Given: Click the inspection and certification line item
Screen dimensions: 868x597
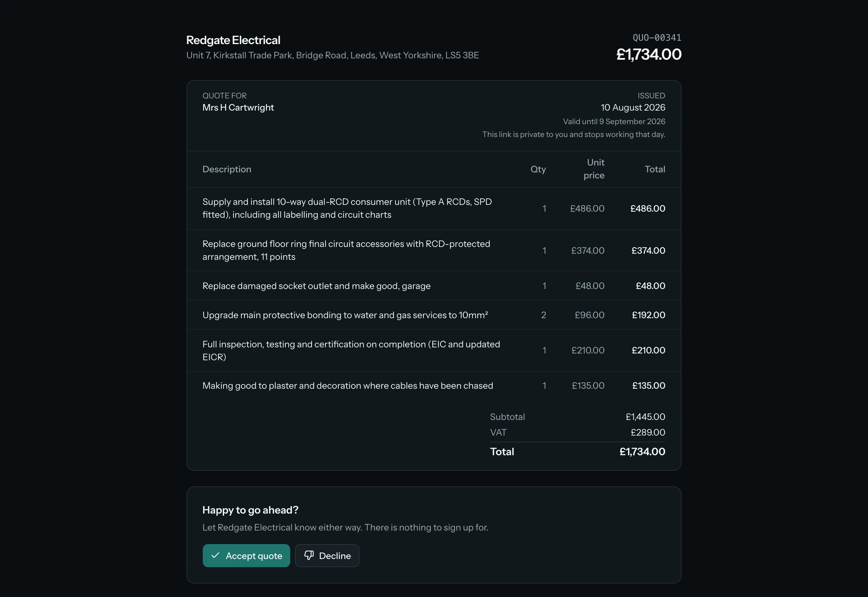Looking at the screenshot, I should coord(434,350).
